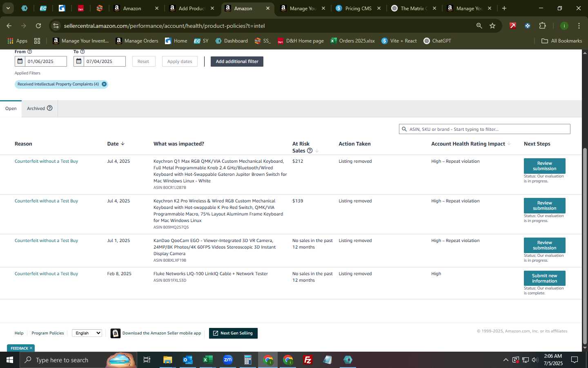The image size is (588, 368).
Task: Sort by Date column arrow
Action: pos(122,144)
